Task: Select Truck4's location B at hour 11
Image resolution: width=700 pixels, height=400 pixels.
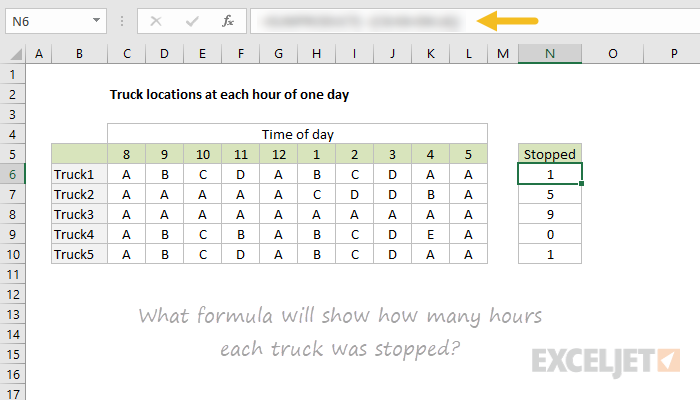Action: [241, 234]
